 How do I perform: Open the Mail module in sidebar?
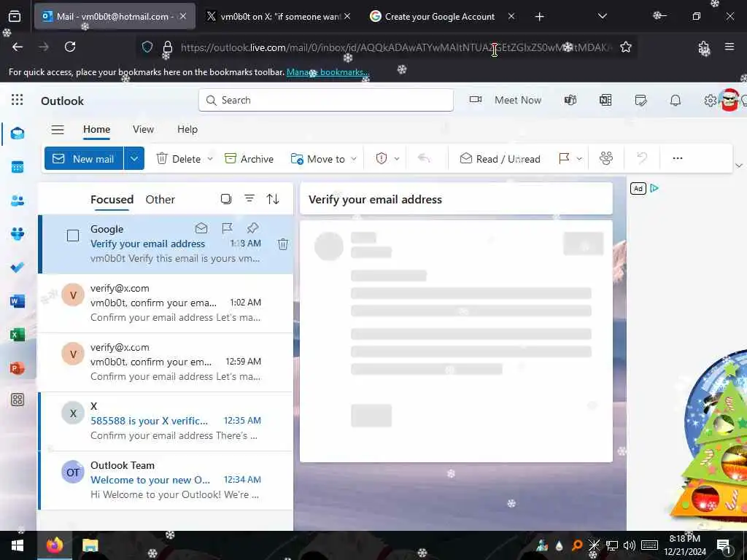click(18, 133)
